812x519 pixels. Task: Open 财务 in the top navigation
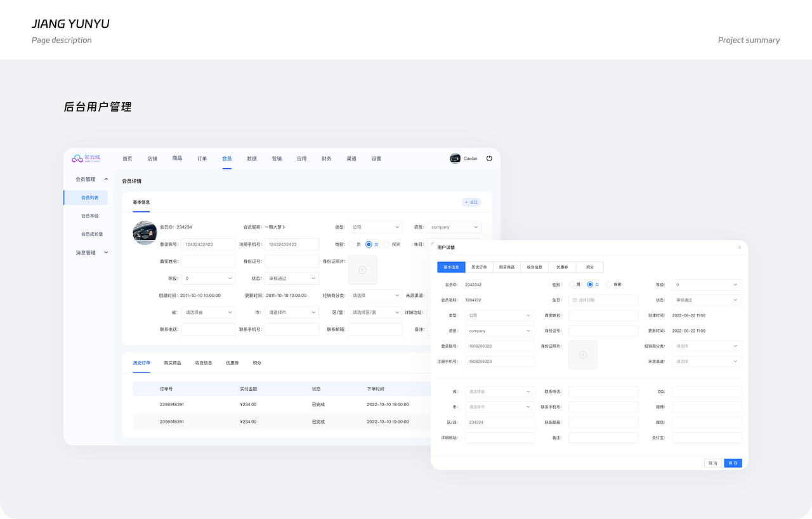pyautogui.click(x=326, y=159)
